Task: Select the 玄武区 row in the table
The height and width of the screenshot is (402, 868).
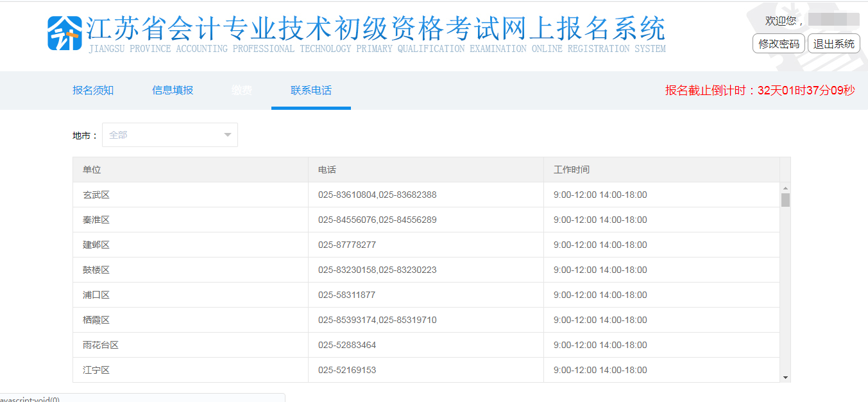Action: (96, 195)
